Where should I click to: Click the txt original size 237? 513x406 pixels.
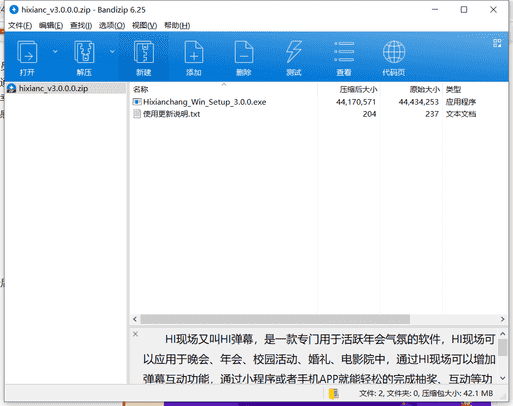tap(432, 114)
